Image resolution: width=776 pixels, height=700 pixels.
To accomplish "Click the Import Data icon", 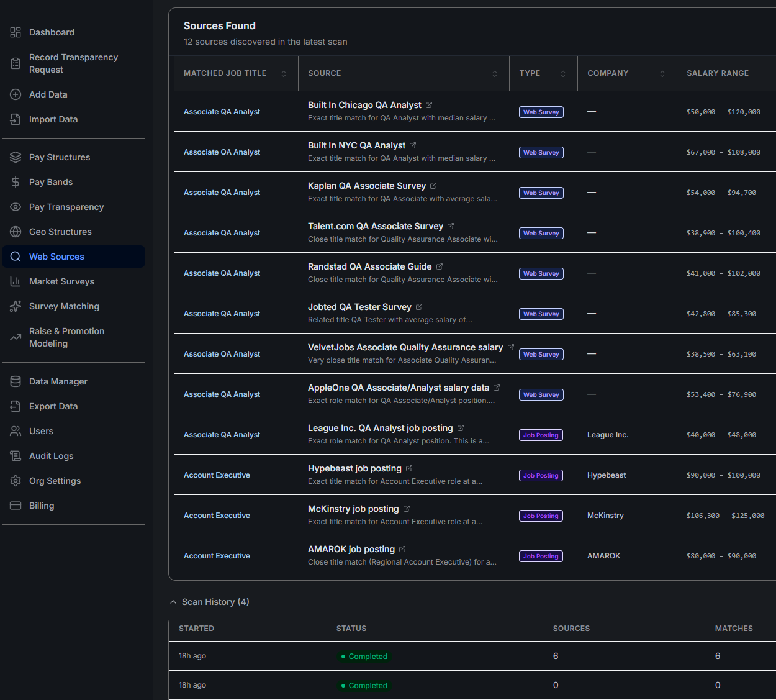I will (15, 119).
